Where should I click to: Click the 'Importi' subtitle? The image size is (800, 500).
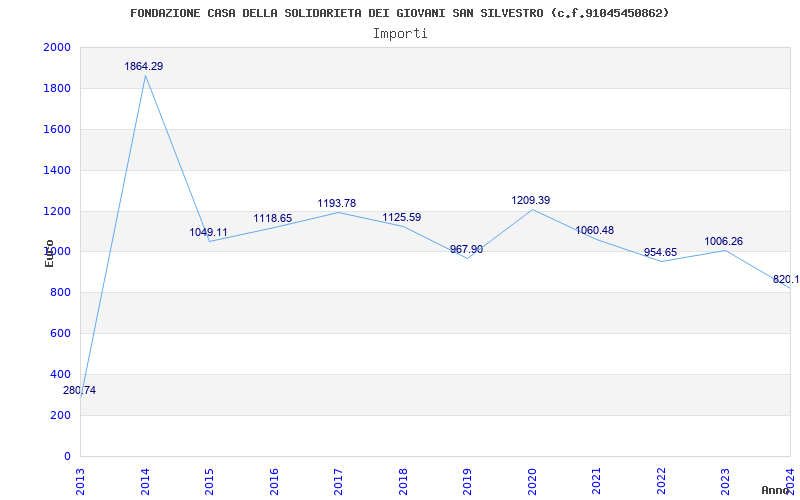(x=400, y=34)
